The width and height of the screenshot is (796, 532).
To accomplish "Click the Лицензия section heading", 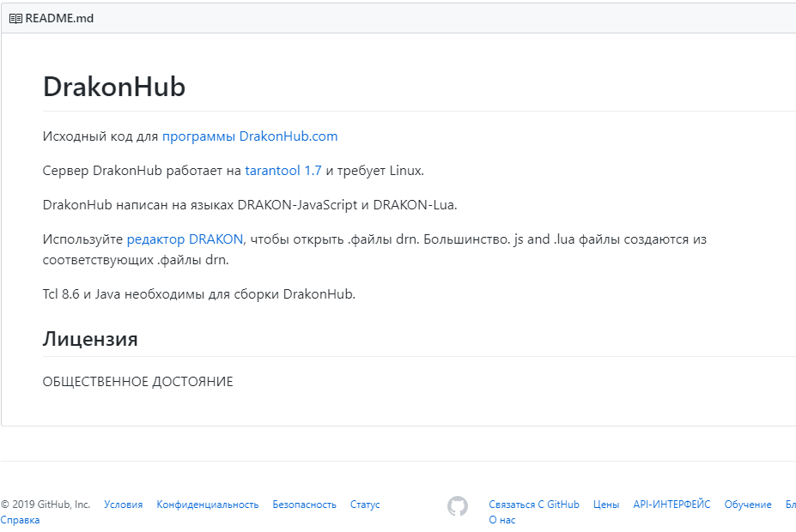I will click(90, 338).
